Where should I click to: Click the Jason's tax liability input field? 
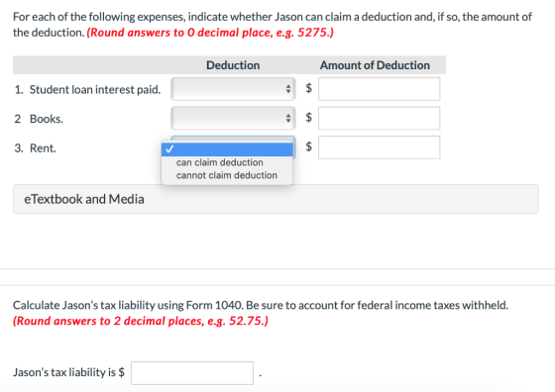click(x=192, y=373)
